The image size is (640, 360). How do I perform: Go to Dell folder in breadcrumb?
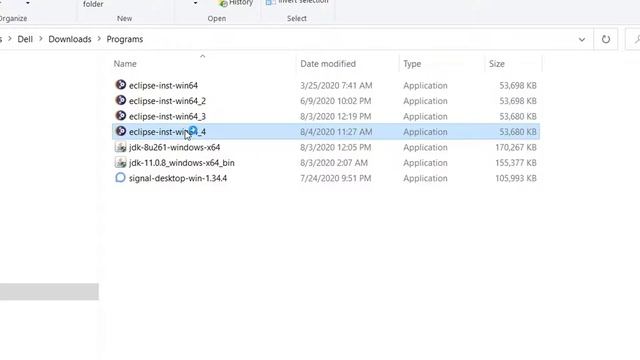[x=25, y=39]
